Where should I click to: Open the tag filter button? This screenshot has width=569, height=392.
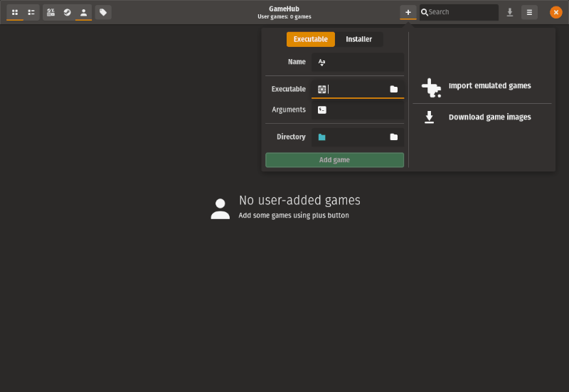click(104, 12)
